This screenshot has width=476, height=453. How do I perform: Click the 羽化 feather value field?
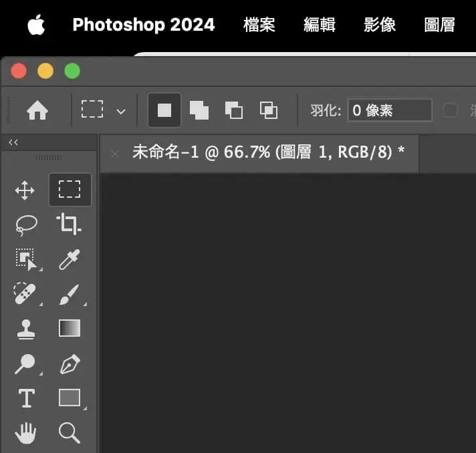pos(390,110)
